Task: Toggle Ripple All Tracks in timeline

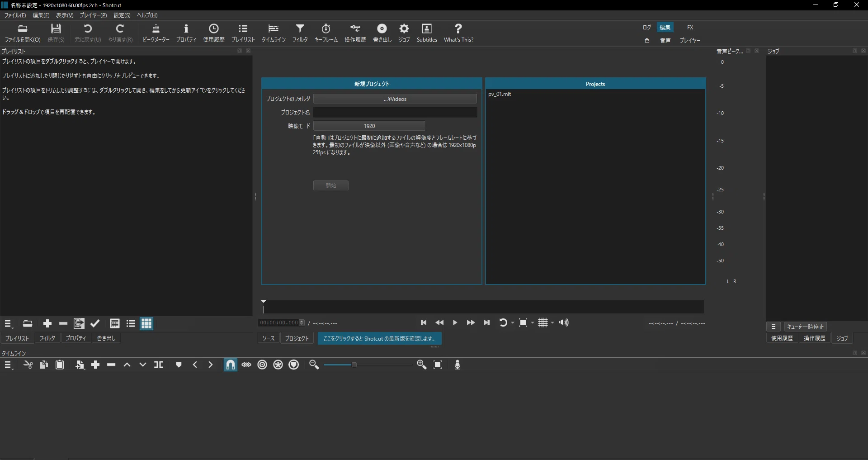Action: 278,365
